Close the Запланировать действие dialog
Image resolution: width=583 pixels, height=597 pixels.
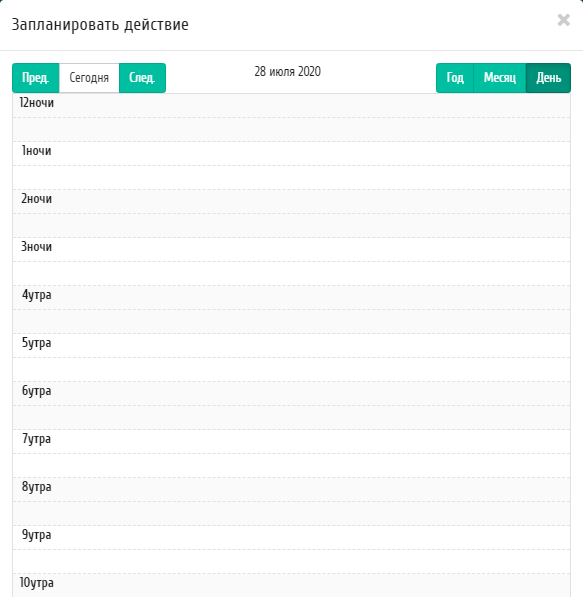point(563,20)
